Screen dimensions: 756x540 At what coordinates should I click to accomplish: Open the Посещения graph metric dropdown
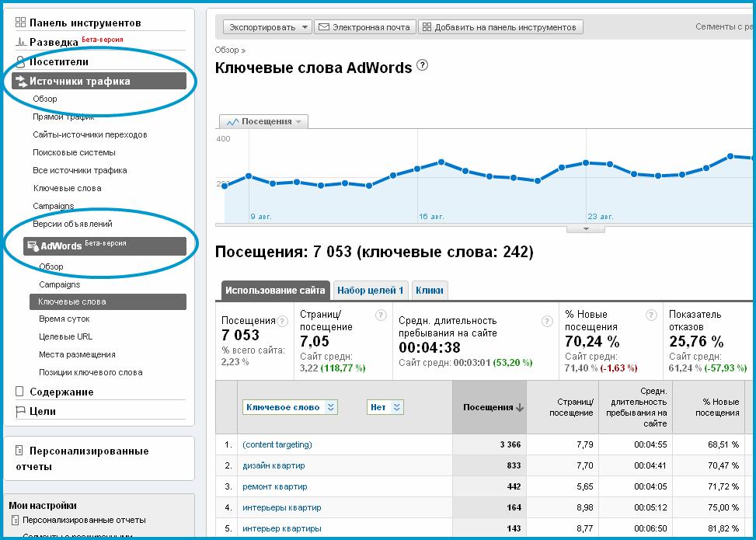coord(263,121)
